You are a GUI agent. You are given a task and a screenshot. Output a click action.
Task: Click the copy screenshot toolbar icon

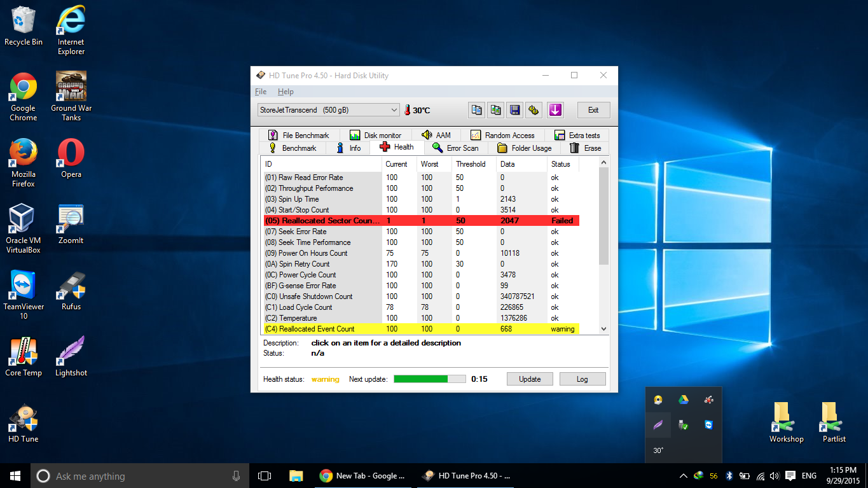(495, 110)
